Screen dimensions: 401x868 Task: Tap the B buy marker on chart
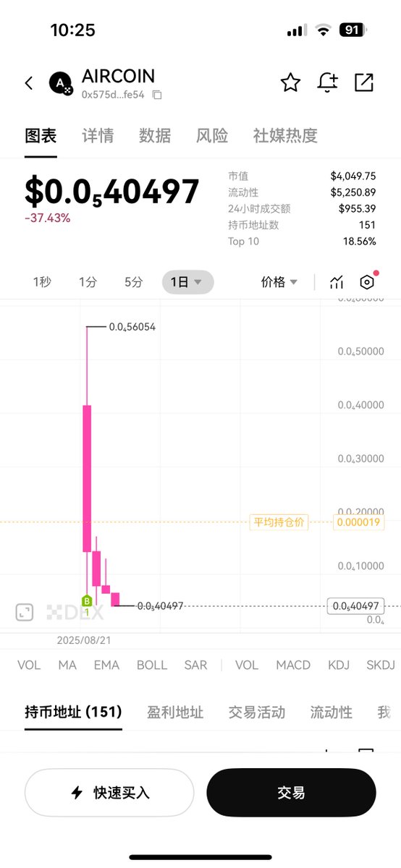[x=87, y=600]
